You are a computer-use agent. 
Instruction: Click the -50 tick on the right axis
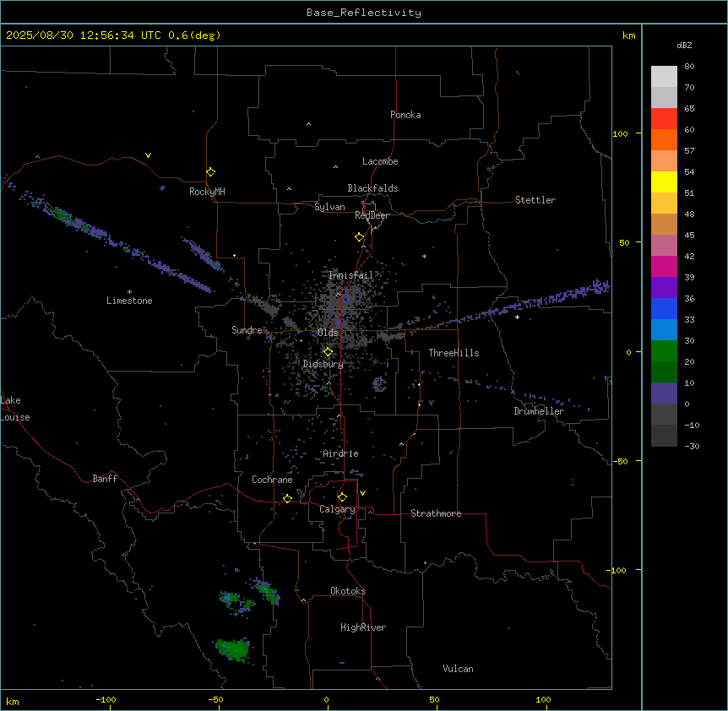620,461
